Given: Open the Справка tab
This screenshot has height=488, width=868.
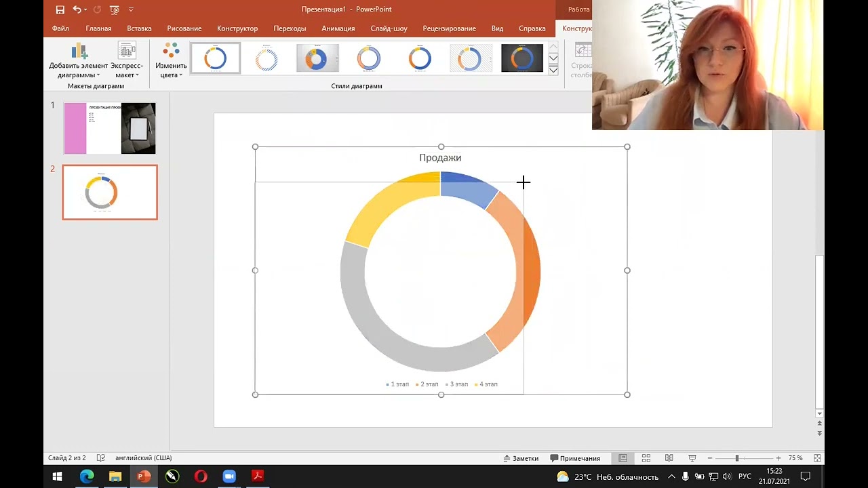Looking at the screenshot, I should [532, 28].
